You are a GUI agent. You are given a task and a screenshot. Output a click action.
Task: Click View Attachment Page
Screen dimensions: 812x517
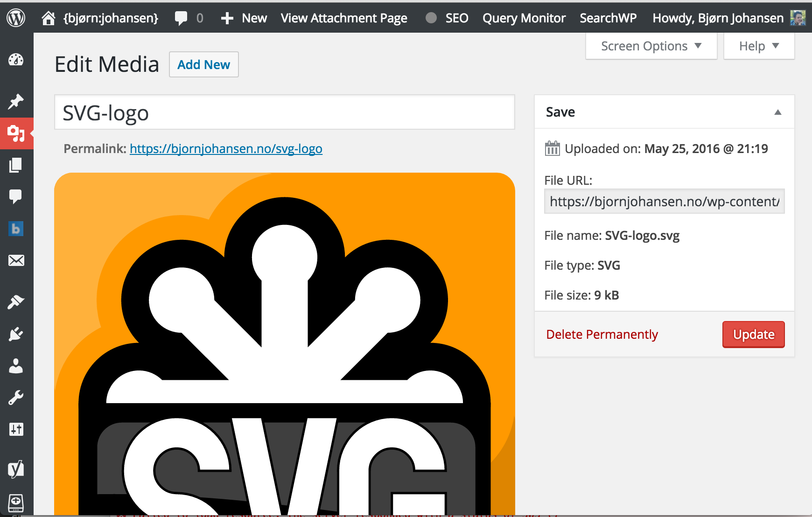(x=344, y=18)
